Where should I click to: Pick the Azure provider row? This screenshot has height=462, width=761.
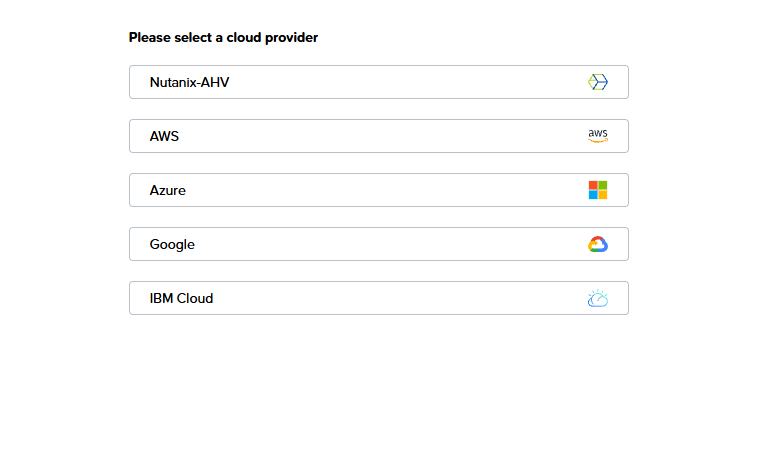[x=378, y=190]
